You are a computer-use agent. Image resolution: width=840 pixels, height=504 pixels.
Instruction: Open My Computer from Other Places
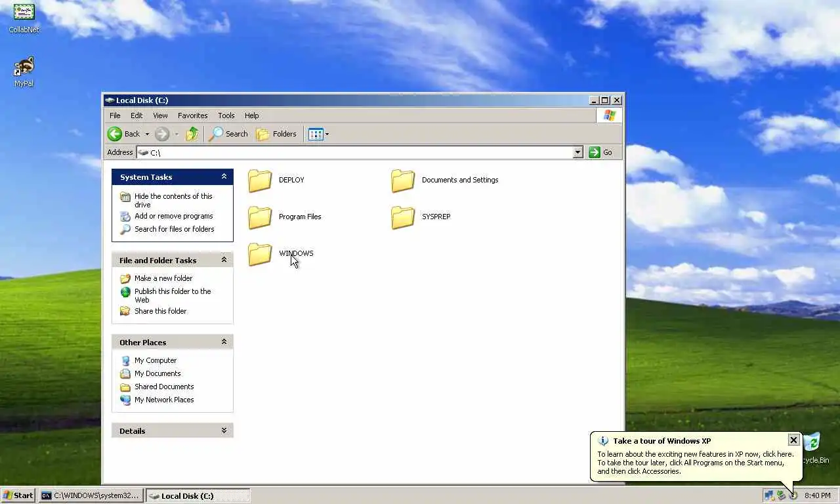[156, 360]
